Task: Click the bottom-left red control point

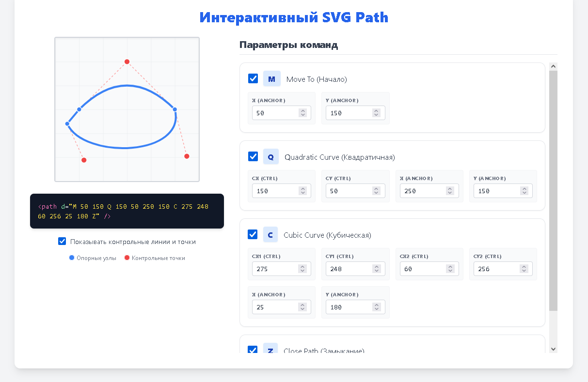Action: point(84,160)
